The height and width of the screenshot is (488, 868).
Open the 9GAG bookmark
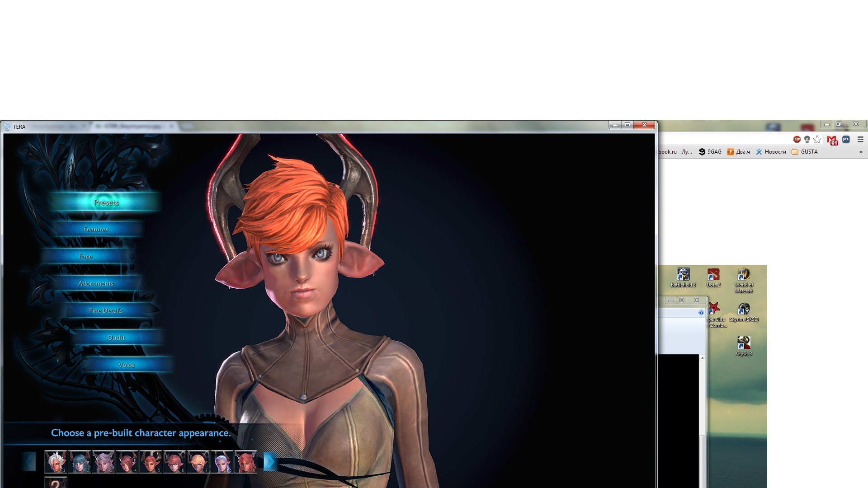tap(710, 152)
